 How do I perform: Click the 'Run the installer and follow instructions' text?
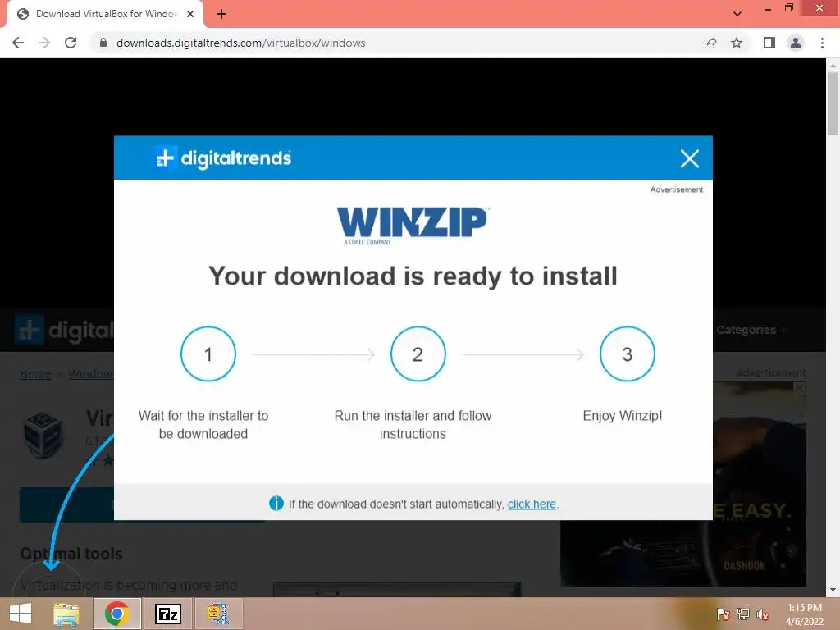click(413, 424)
